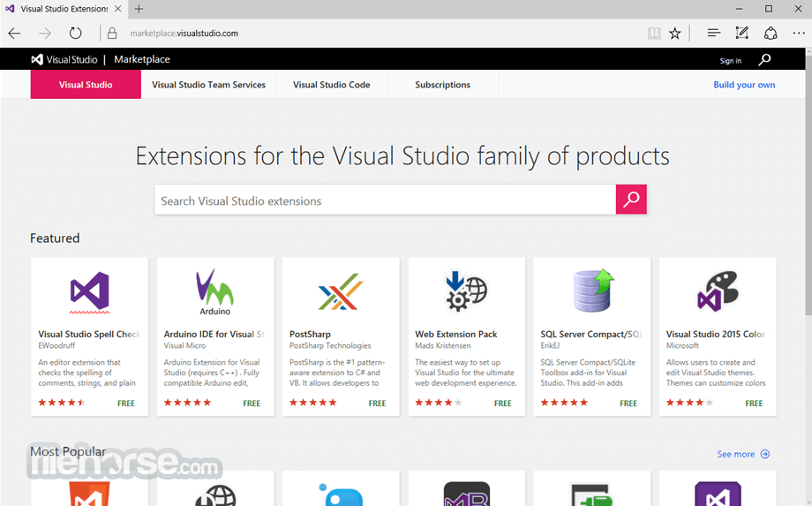The width and height of the screenshot is (812, 506).
Task: Click publisher name EWoodruff
Action: point(56,345)
